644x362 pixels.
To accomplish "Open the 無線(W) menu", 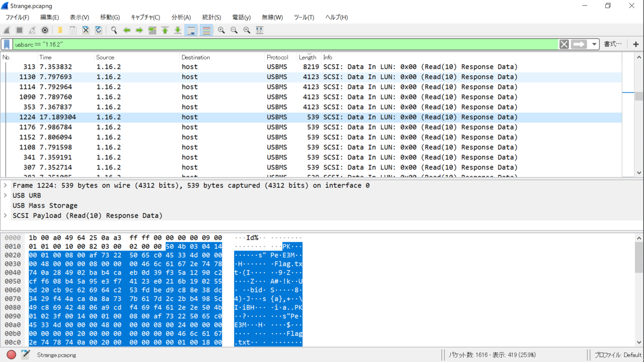I will (272, 17).
